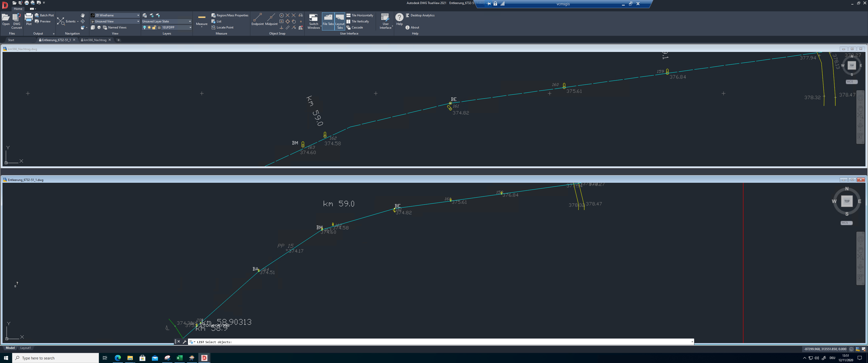The image size is (868, 363).
Task: Expand the User Interface dropdown
Action: click(x=386, y=21)
